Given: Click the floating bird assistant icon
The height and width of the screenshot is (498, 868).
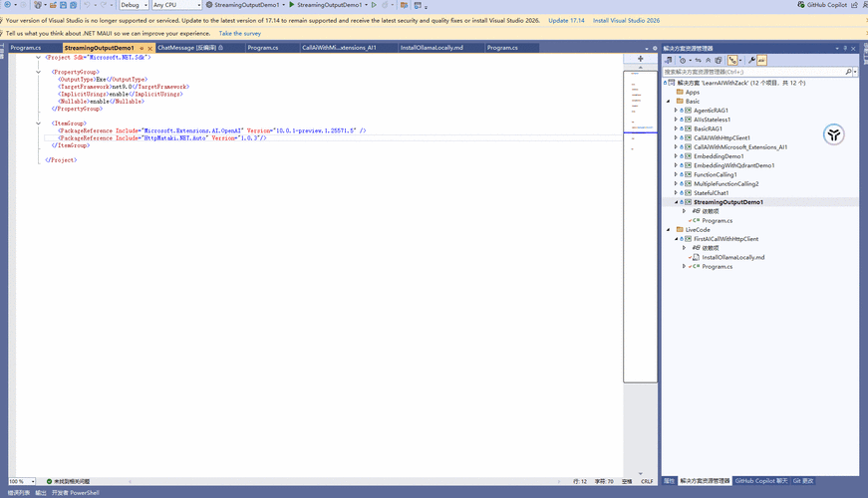Looking at the screenshot, I should [x=833, y=134].
